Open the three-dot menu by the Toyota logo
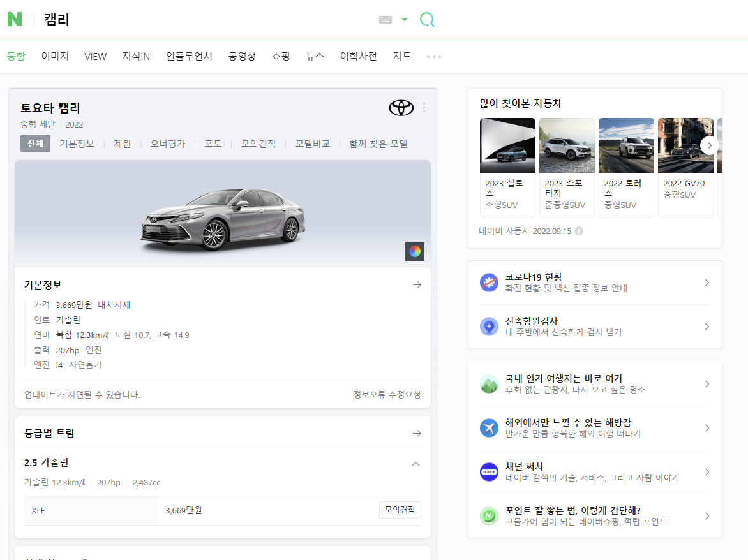Screen dimensions: 748x560 point(424,108)
